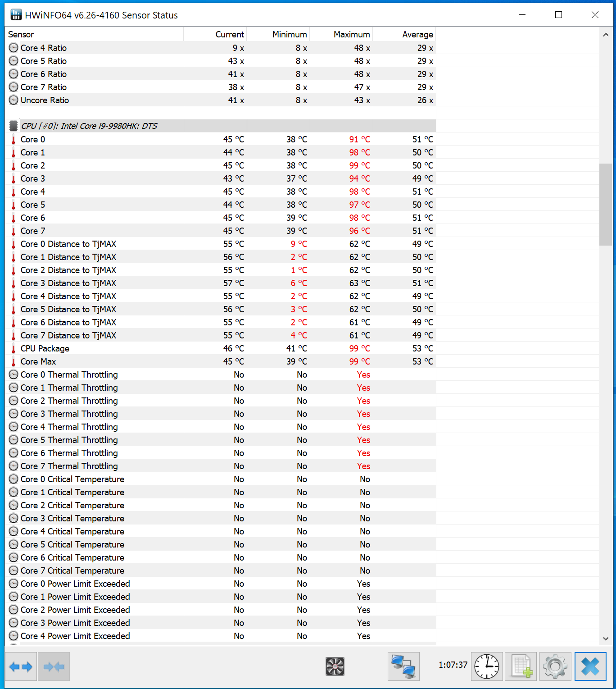Click the Current column header

215,34
